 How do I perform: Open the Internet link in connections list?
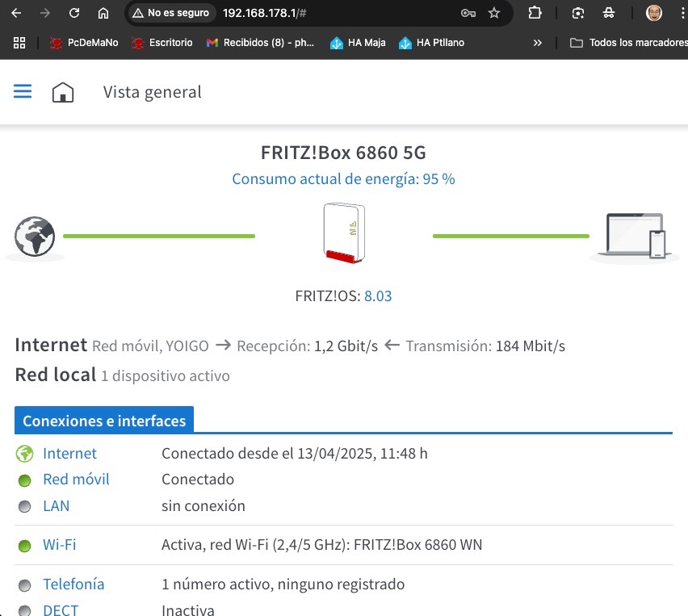point(69,453)
